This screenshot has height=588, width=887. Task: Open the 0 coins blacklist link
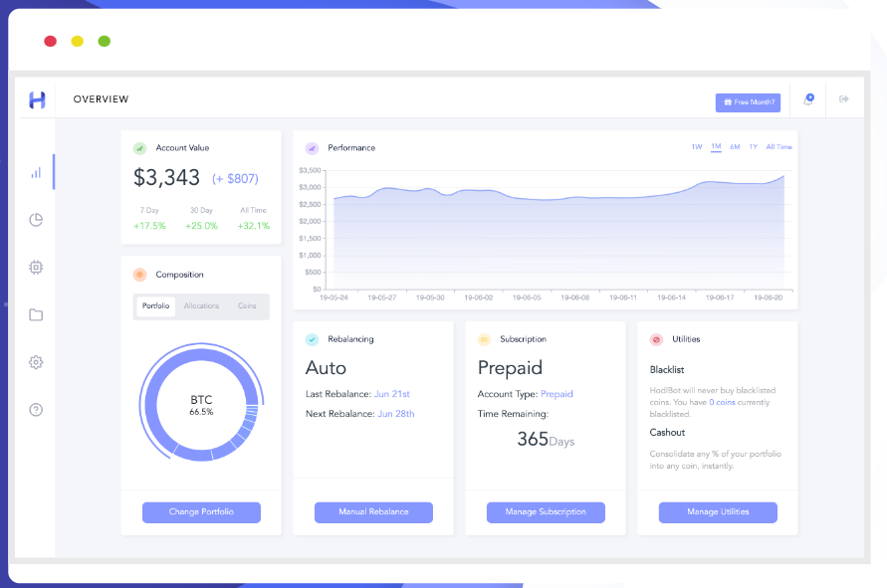723,403
